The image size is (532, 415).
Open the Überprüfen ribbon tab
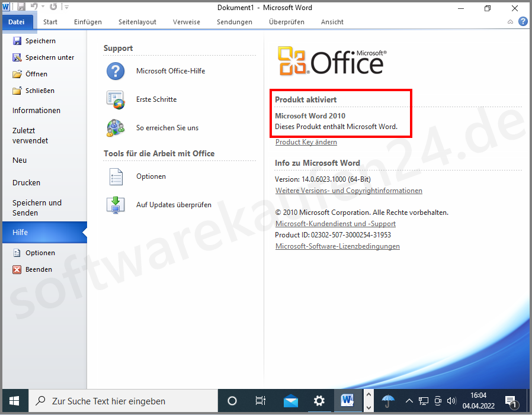click(287, 22)
